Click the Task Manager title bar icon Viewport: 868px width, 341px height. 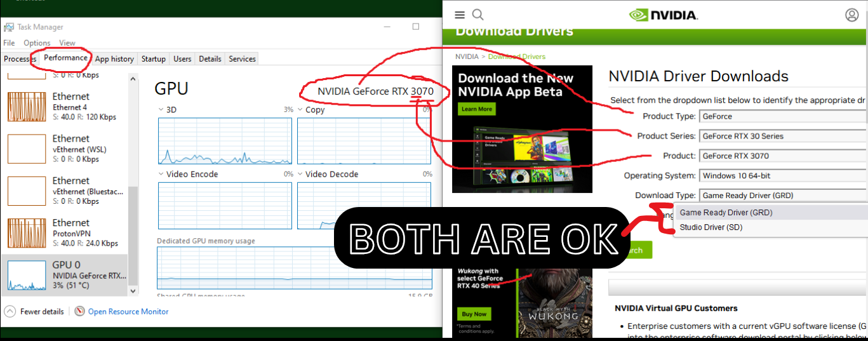(x=9, y=27)
